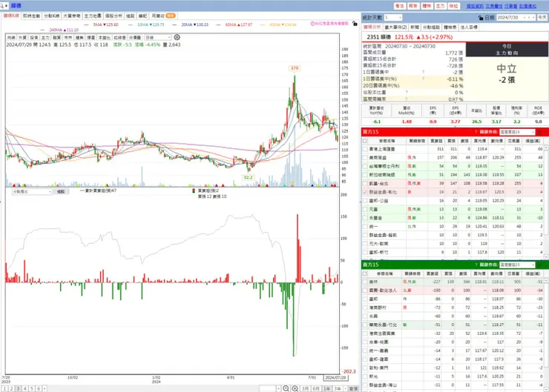This screenshot has width=549, height=392.
Task: Go to chart page 5
Action: 31,388
